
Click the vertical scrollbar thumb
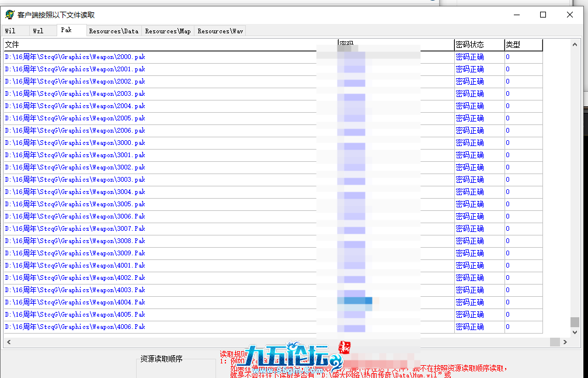coord(575,322)
